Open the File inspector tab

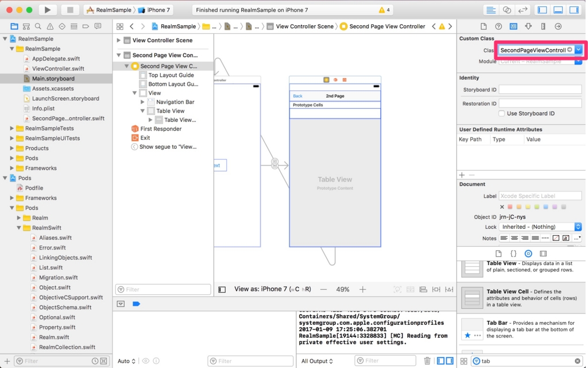(x=483, y=26)
